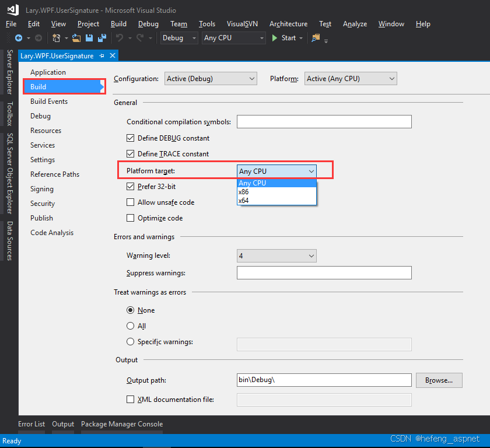This screenshot has height=448, width=490.
Task: Open the Application properties page
Action: tap(48, 72)
